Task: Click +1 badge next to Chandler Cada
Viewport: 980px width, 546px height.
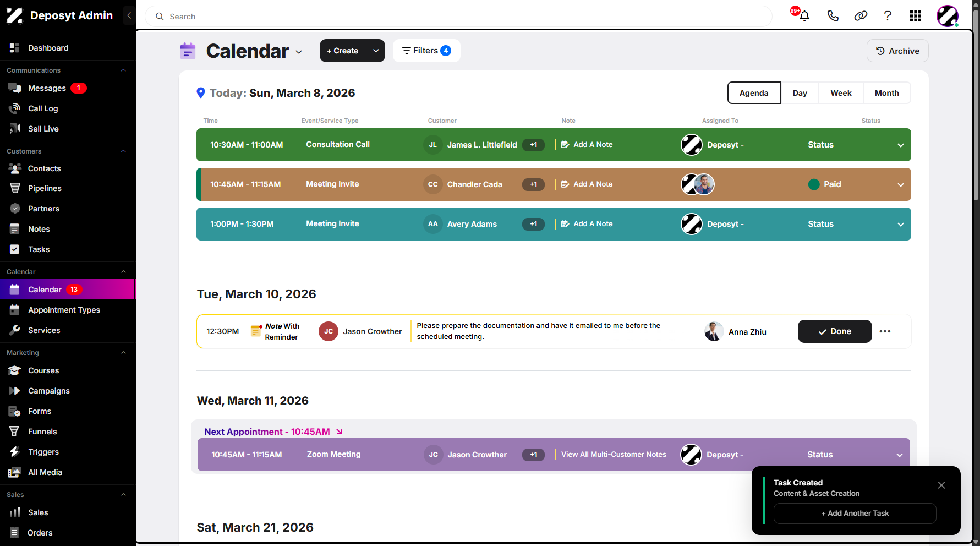Action: coord(533,184)
